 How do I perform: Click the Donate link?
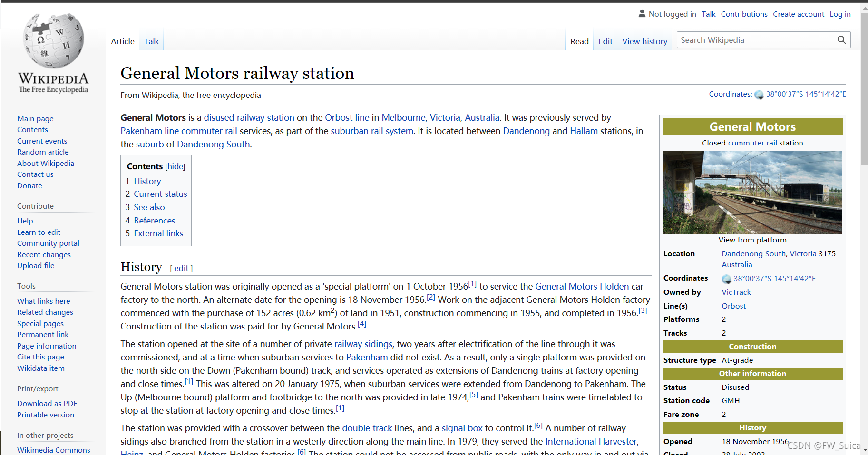[29, 186]
